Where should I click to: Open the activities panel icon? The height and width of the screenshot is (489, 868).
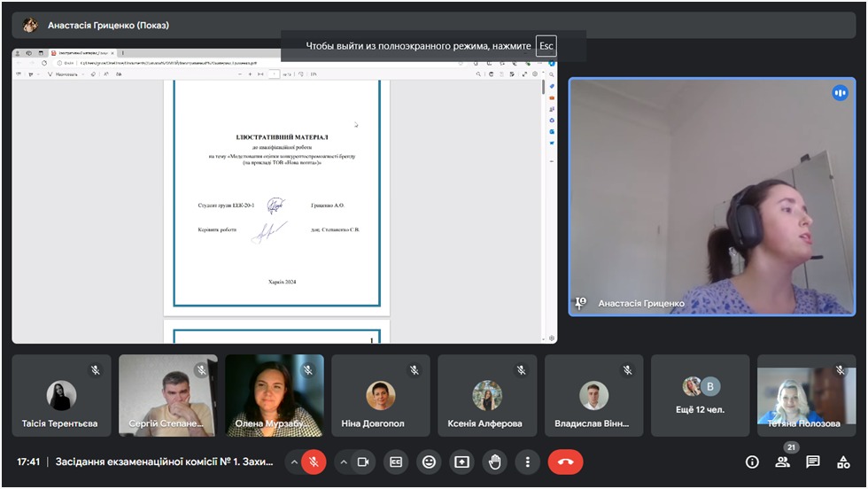tap(842, 462)
